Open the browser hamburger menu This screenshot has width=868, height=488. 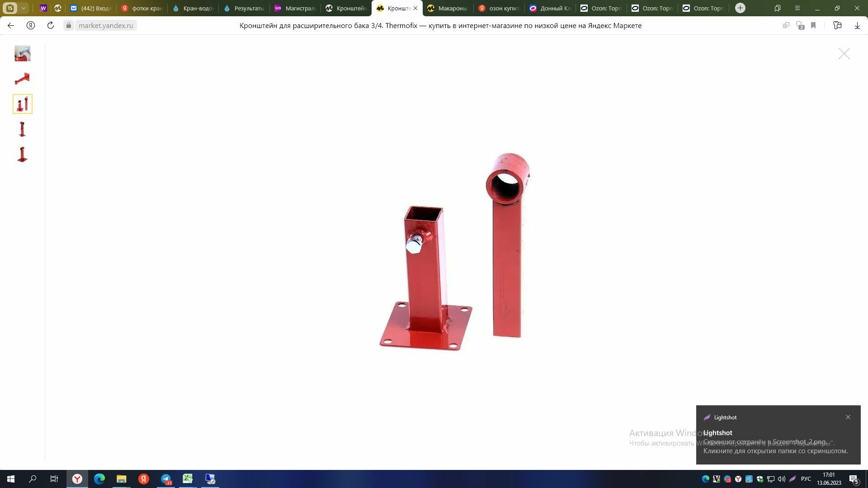point(797,8)
